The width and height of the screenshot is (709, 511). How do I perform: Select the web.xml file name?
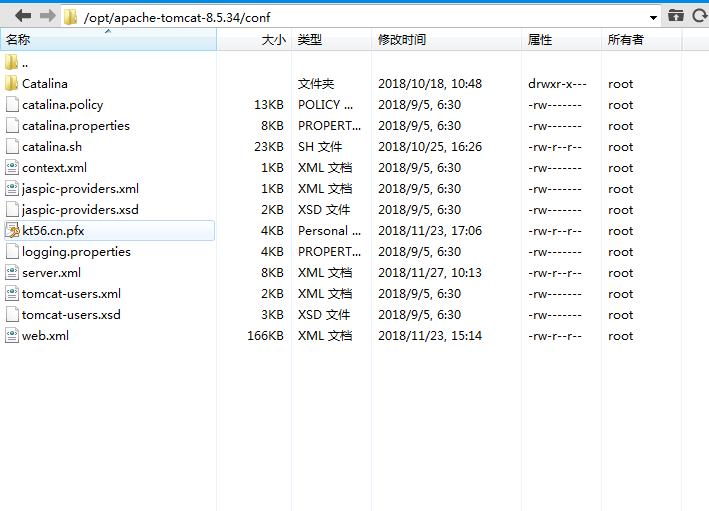tap(45, 336)
